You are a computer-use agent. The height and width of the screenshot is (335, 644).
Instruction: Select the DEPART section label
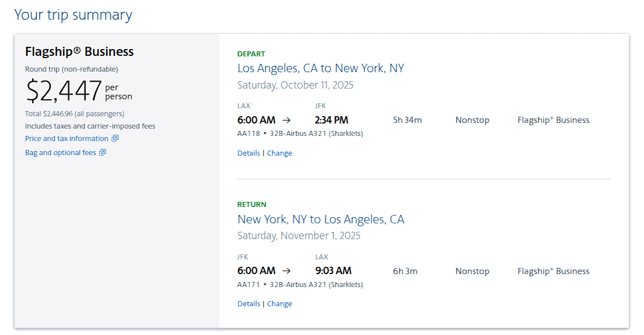click(x=252, y=54)
